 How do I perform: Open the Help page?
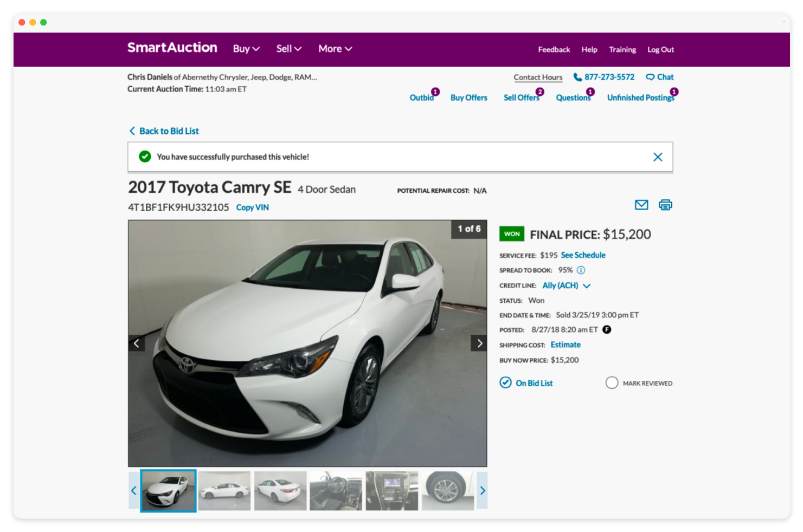coord(589,49)
